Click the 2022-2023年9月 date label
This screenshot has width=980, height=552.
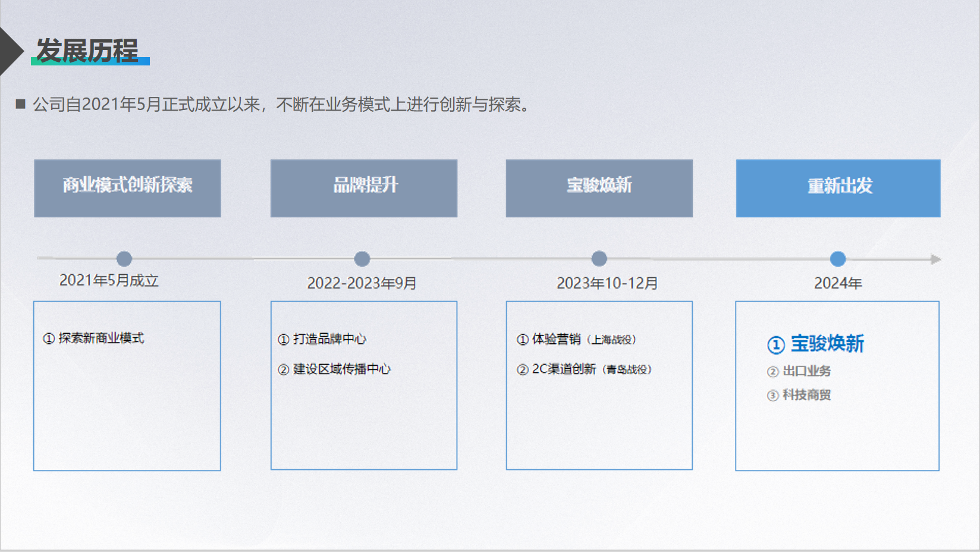362,283
